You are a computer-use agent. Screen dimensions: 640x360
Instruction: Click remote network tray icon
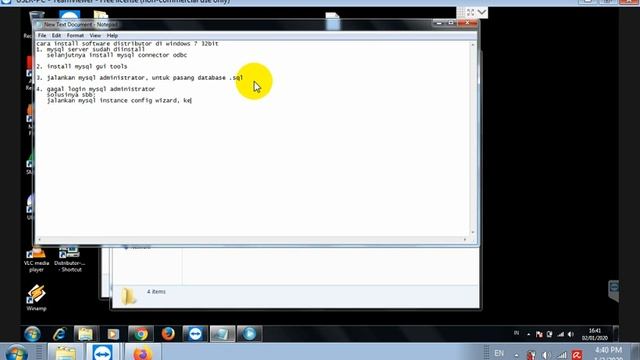tap(560, 334)
